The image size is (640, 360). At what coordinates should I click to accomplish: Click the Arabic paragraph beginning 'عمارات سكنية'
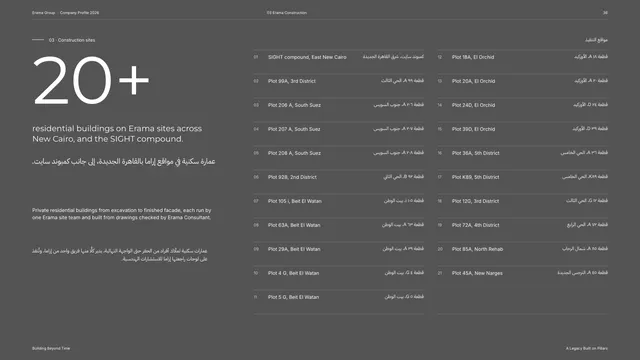coord(120,255)
